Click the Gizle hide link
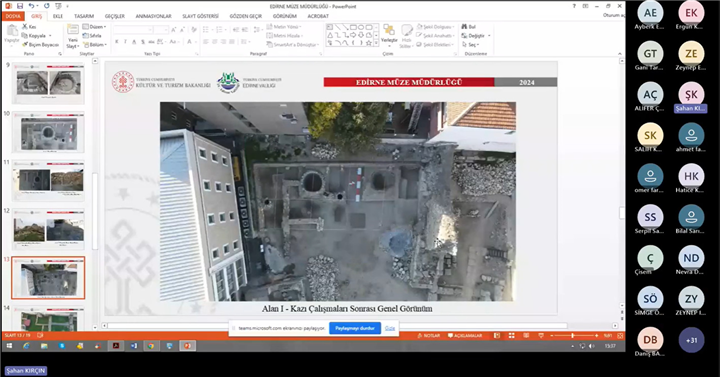 [390, 328]
